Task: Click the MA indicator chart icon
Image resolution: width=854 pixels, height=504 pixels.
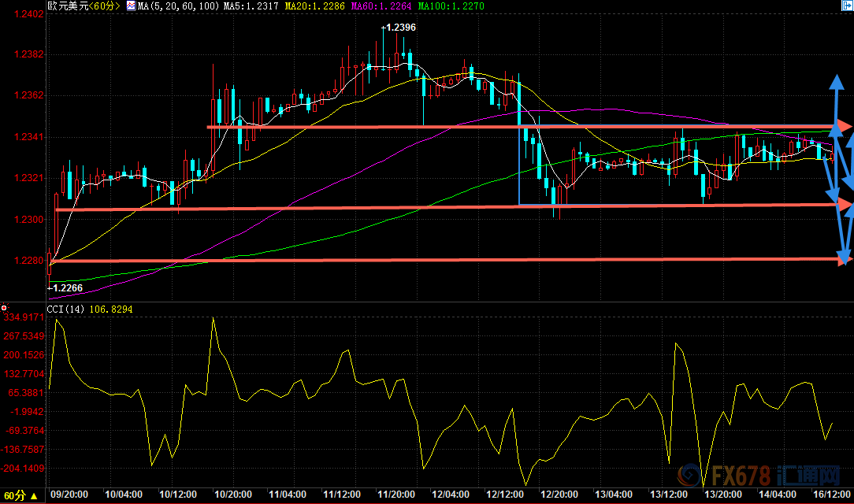Action: point(131,6)
